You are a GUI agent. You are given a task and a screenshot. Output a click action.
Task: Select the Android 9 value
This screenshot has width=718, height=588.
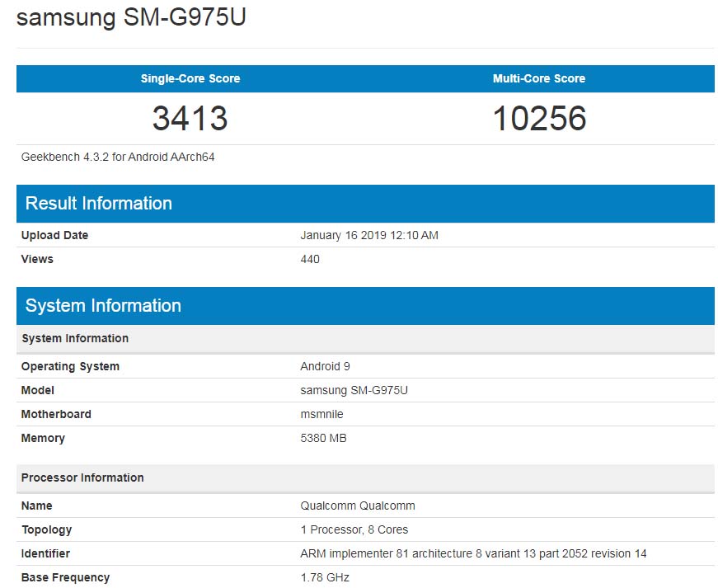click(325, 366)
